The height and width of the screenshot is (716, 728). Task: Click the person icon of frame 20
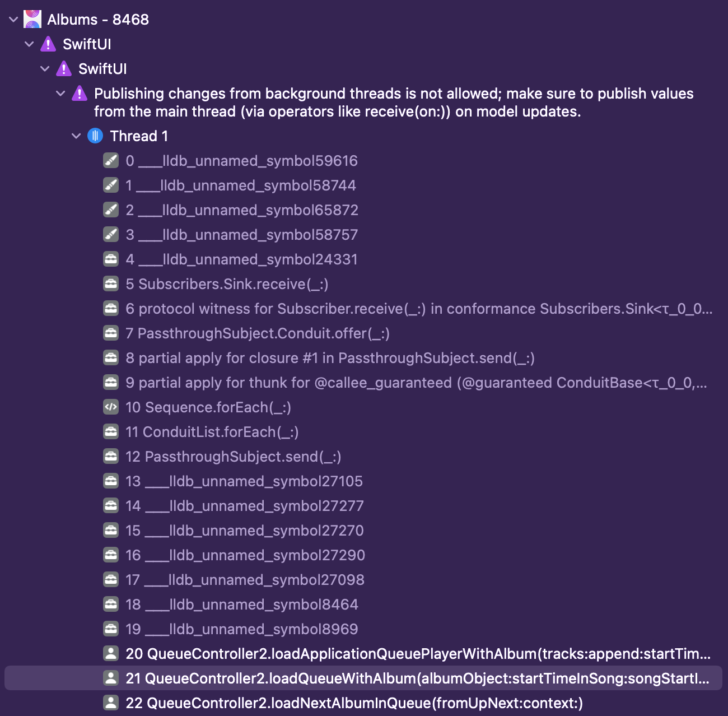click(111, 654)
